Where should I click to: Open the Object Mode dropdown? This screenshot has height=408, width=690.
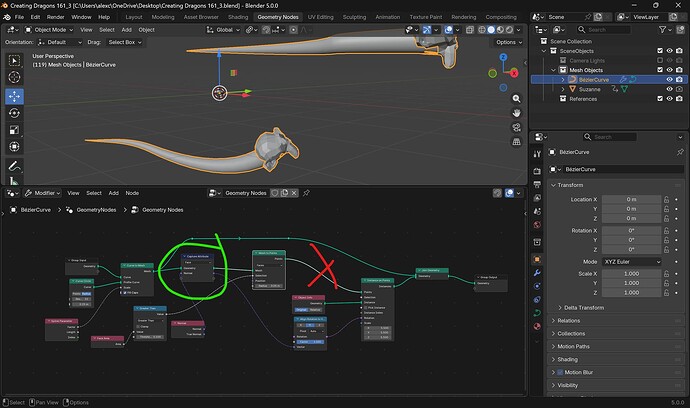tap(50, 30)
